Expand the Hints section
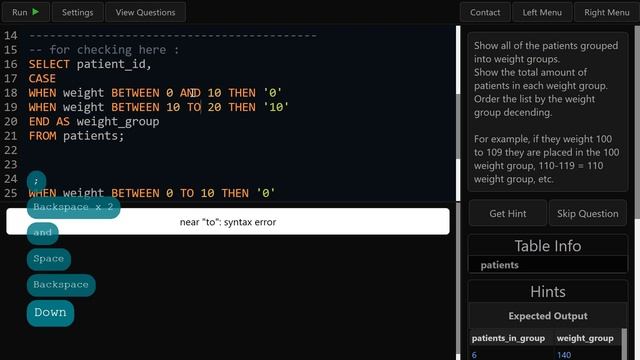 pyautogui.click(x=548, y=292)
